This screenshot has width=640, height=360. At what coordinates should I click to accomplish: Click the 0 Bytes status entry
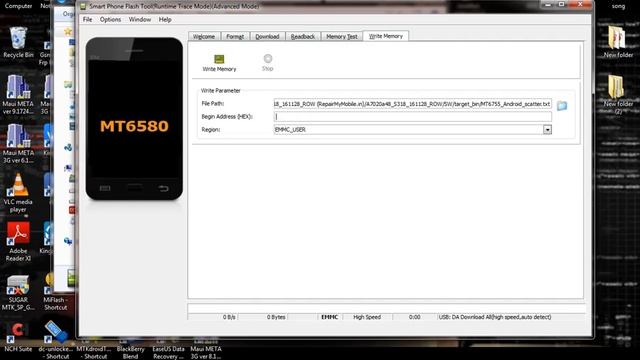coord(276,317)
